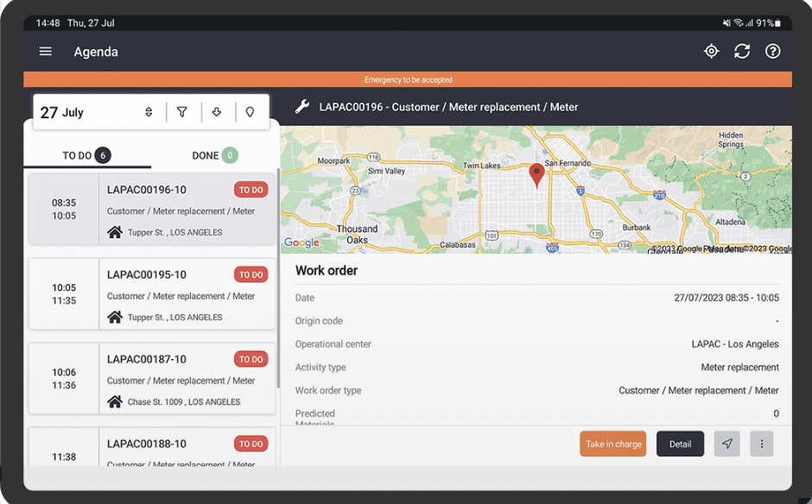The width and height of the screenshot is (812, 504).
Task: Open the navigation hamburger menu
Action: click(45, 51)
